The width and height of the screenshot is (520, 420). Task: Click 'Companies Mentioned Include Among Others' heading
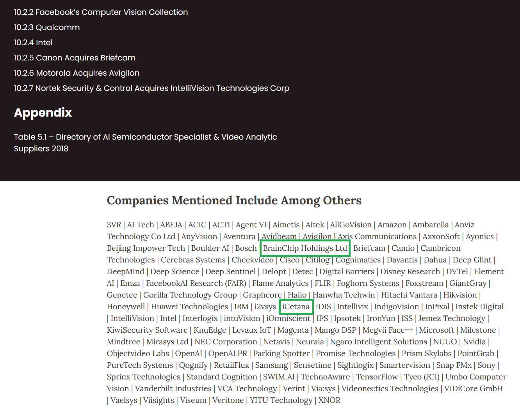[x=234, y=200]
